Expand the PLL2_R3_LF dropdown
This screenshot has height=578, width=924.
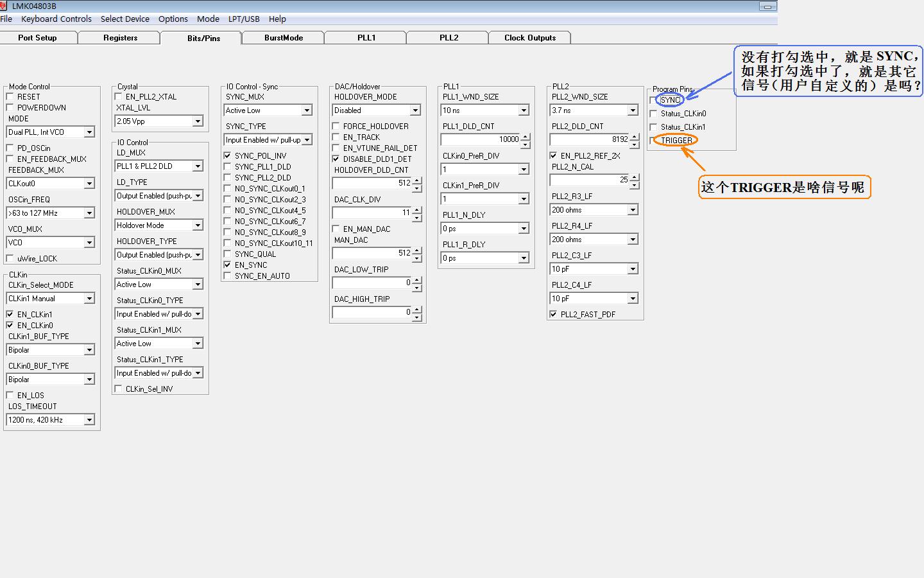[594, 210]
